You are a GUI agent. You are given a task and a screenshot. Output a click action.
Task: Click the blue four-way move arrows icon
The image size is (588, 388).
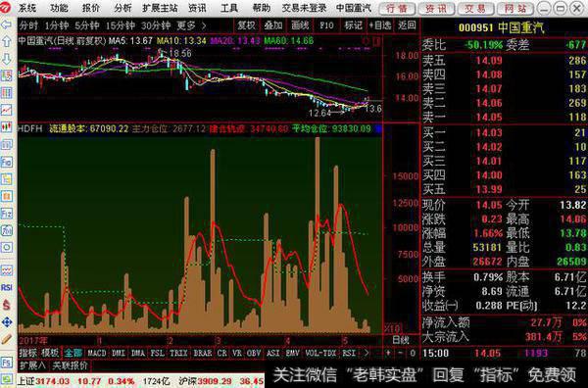(x=7, y=322)
